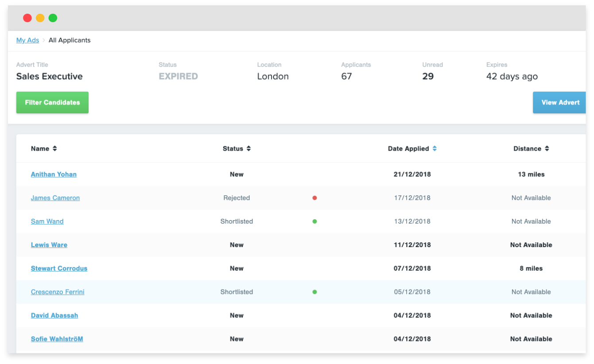Open Sofie Wahlström's applicant profile
594x364 pixels.
click(x=57, y=339)
